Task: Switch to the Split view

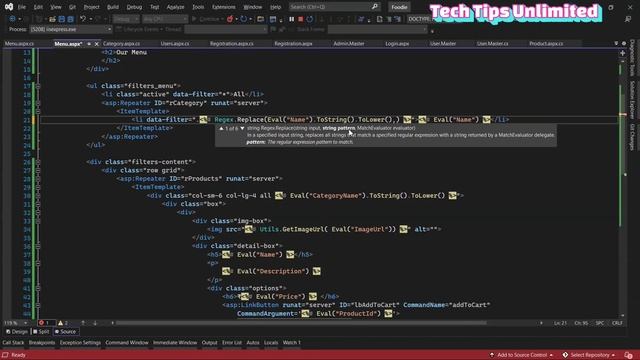Action: coord(41,332)
